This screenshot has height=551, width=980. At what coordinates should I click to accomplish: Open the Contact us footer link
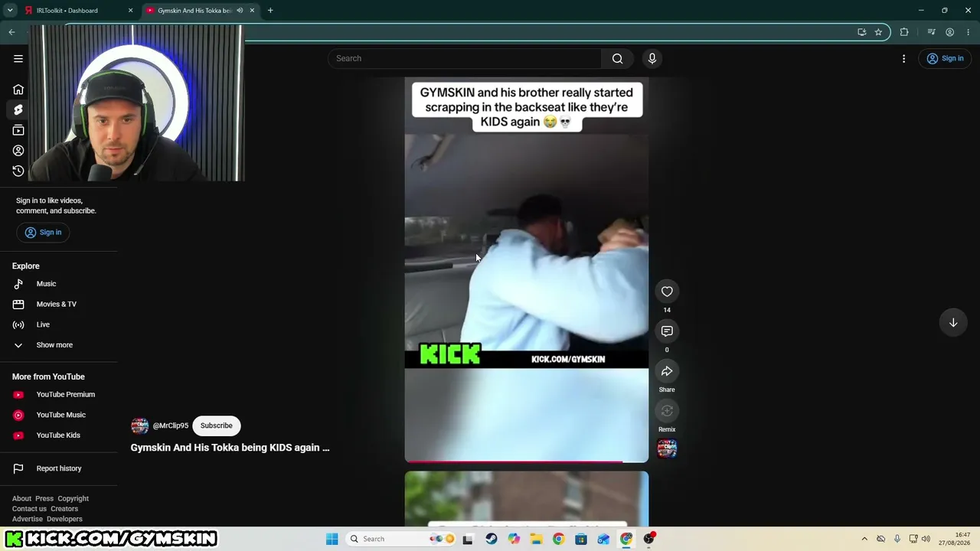click(29, 509)
